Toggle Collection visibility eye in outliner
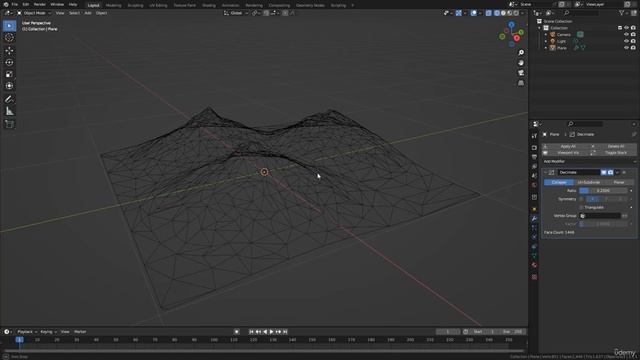 (626, 28)
